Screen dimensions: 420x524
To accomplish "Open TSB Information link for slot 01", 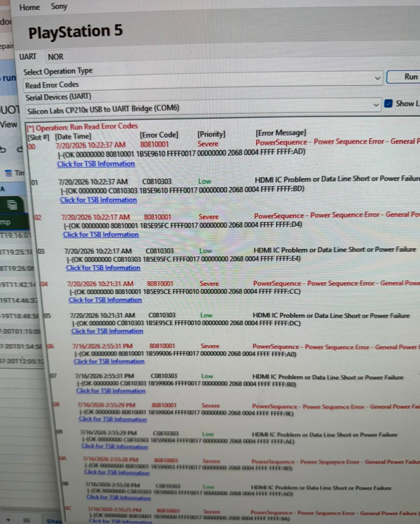I will click(98, 200).
